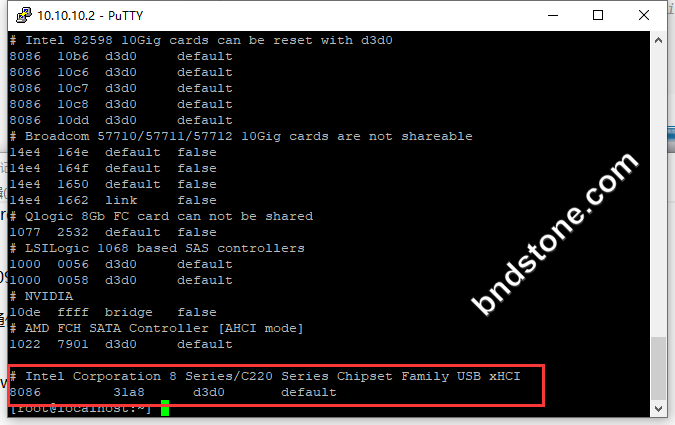Screen dimensions: 675x425
Task: Click the Qlogic 8Gb FC card comment
Action: click(161, 216)
